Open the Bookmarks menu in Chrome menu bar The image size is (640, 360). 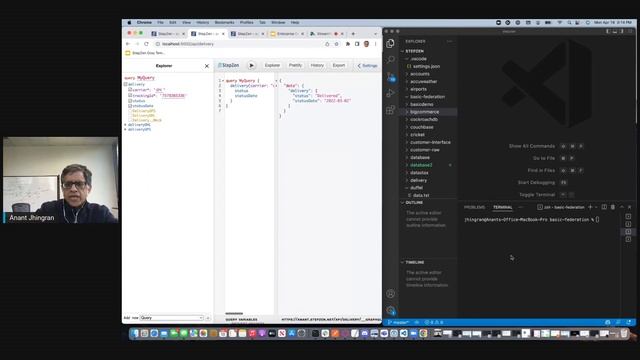(224, 22)
